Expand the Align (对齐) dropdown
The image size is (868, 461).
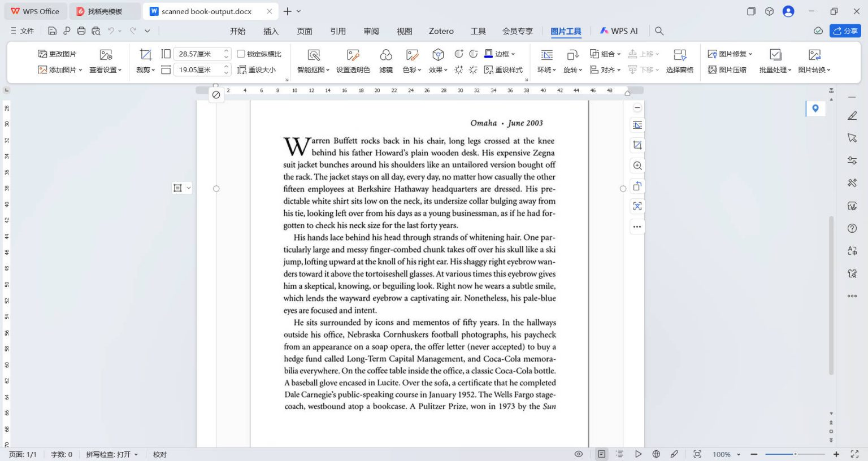[619, 70]
